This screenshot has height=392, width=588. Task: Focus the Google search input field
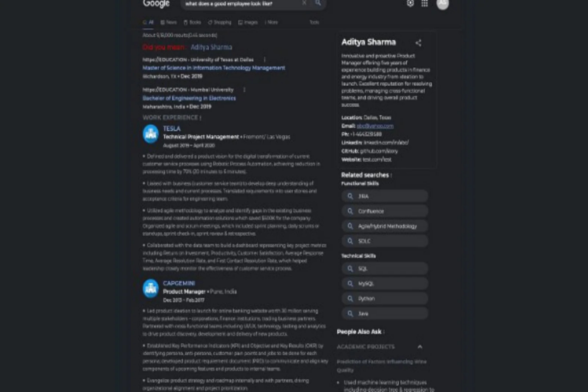tap(240, 3)
